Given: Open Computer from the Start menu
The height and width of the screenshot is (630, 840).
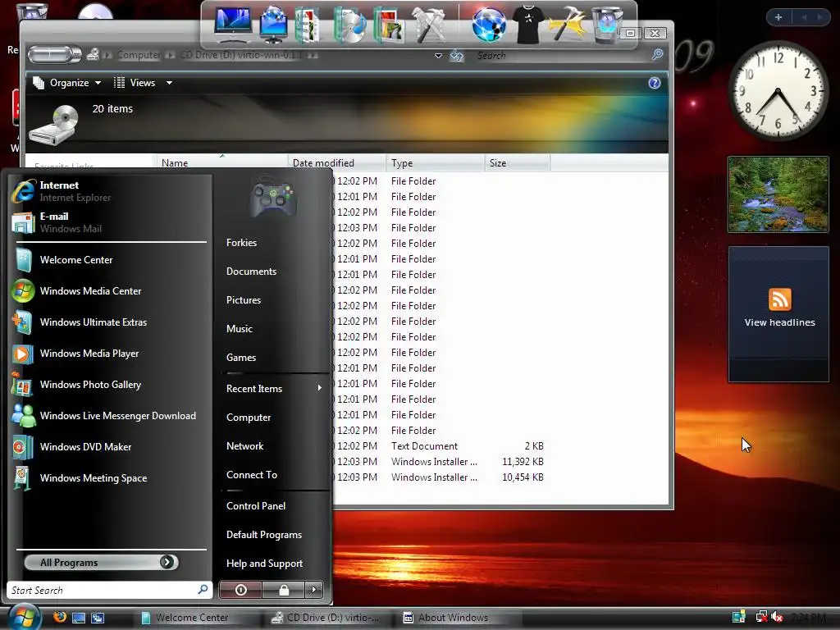Looking at the screenshot, I should point(248,418).
